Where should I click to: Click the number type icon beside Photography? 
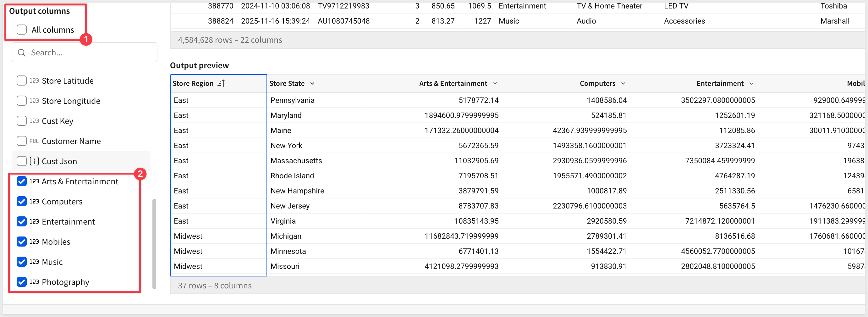[x=34, y=282]
